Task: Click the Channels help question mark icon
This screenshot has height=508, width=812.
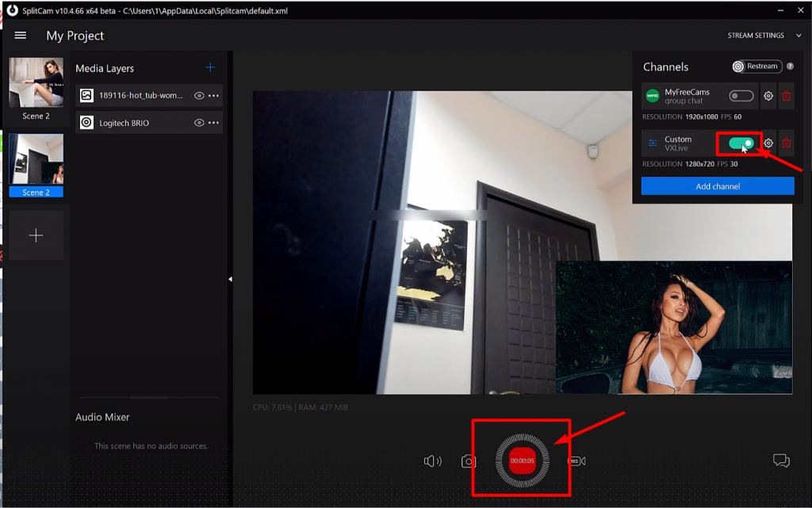Action: 790,67
